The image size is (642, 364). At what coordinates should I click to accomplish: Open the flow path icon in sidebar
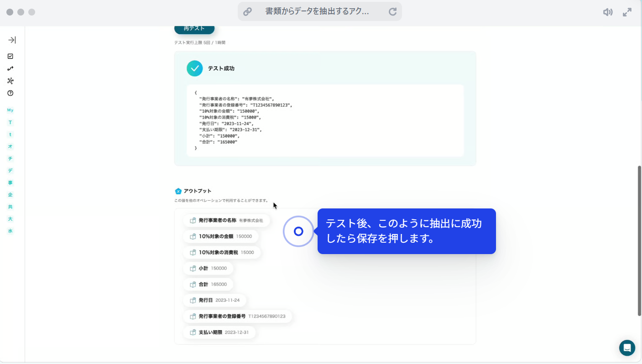pos(10,68)
